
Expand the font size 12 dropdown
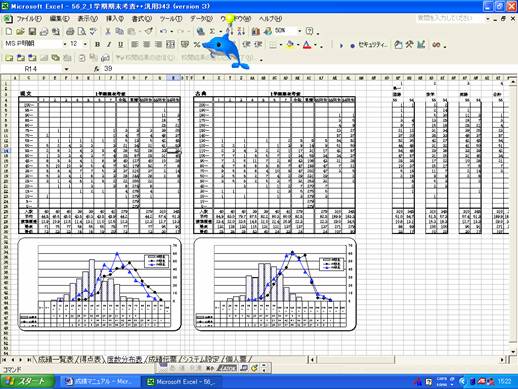pyautogui.click(x=85, y=44)
